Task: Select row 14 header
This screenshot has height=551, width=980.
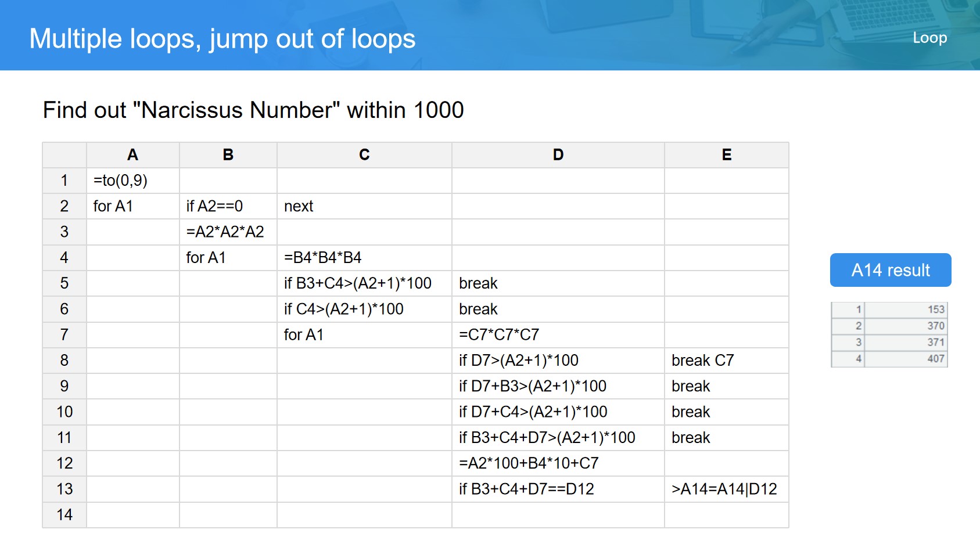Action: click(64, 515)
